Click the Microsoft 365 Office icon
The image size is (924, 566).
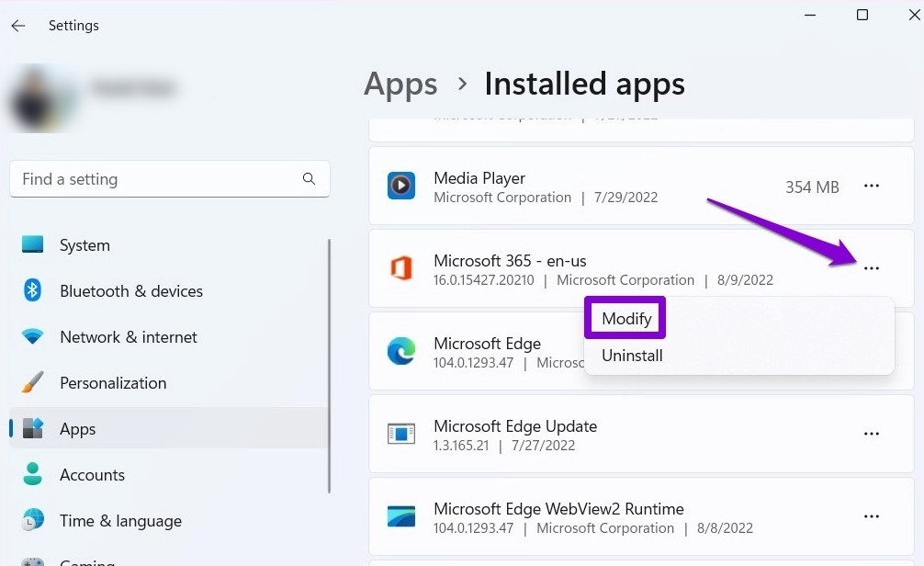(x=401, y=268)
